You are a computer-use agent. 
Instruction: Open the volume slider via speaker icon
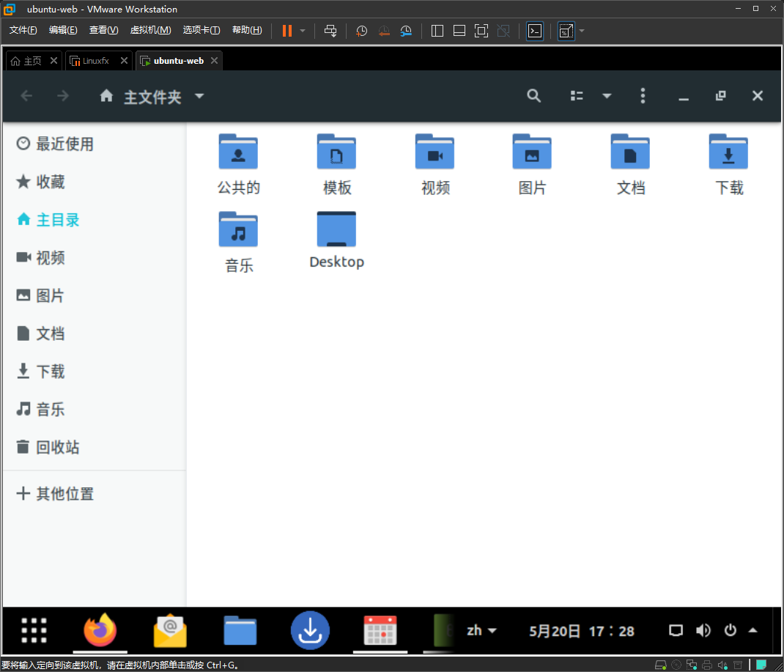click(x=703, y=630)
